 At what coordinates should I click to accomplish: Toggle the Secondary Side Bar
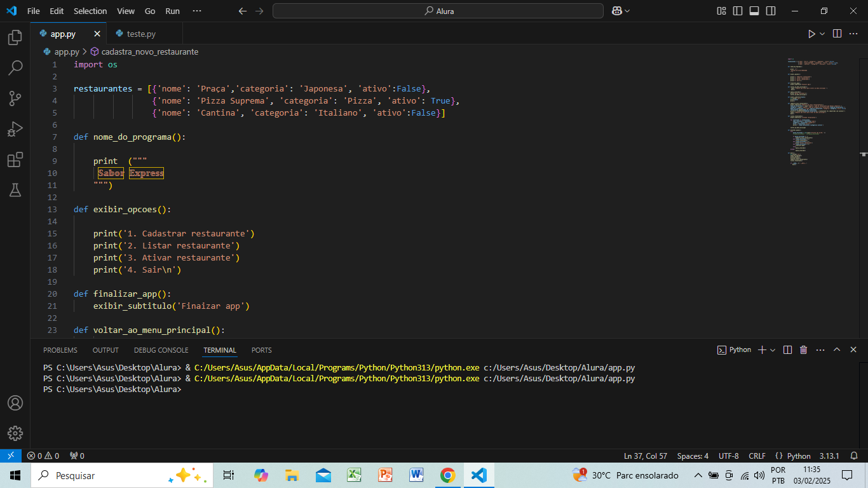point(771,11)
